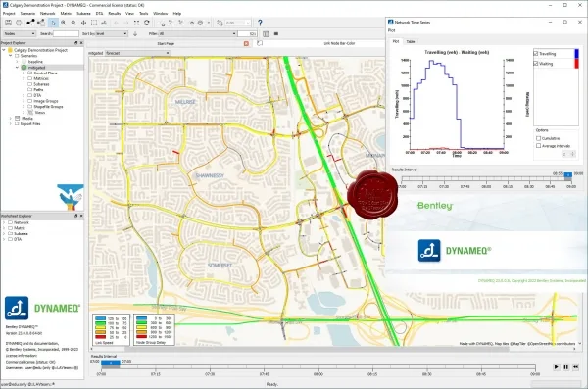Open the Nodes type dropdown

[20, 33]
